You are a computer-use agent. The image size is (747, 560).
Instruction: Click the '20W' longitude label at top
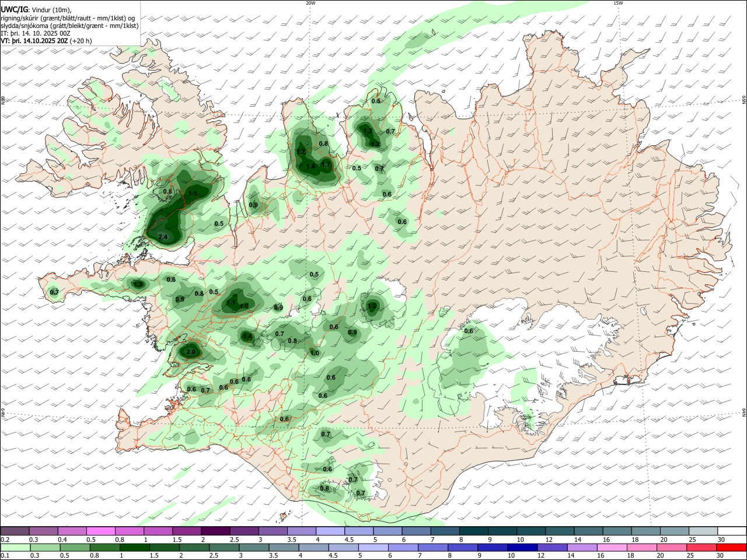pyautogui.click(x=311, y=3)
